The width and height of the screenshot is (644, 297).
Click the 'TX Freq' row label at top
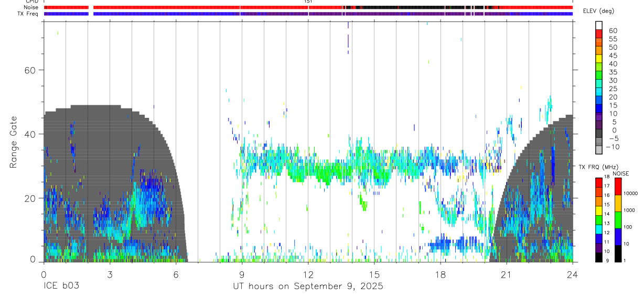click(x=28, y=14)
